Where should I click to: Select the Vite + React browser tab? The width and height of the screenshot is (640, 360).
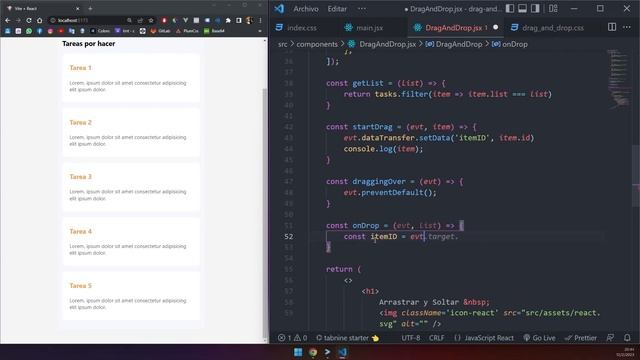tap(43, 8)
